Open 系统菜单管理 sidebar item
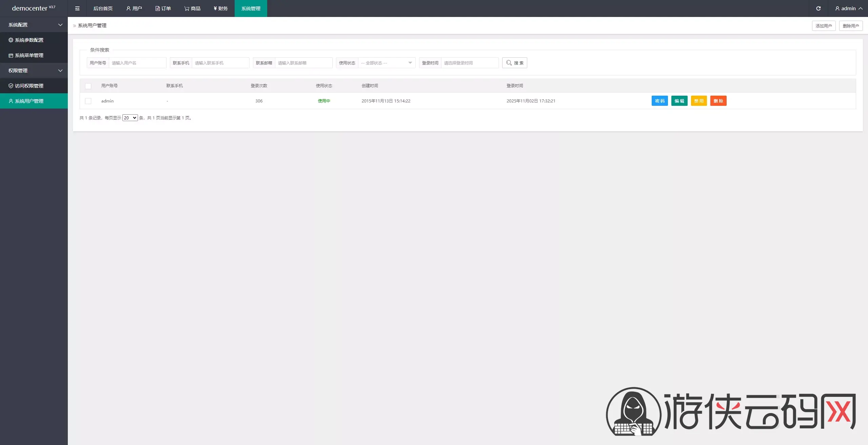 (29, 55)
